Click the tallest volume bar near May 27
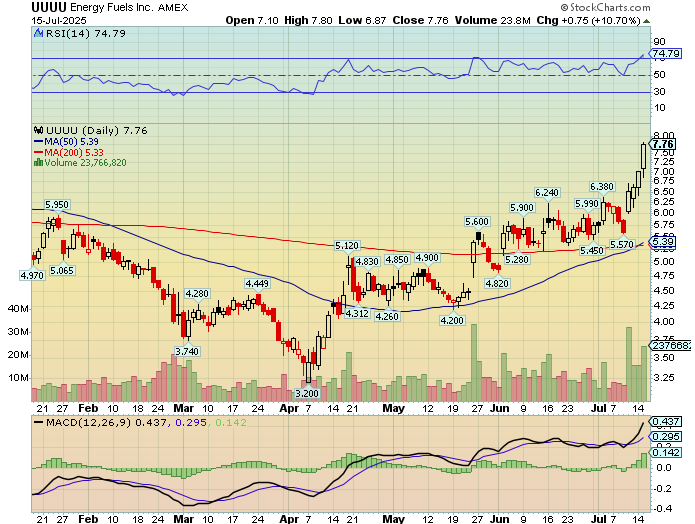Image resolution: width=695 pixels, height=524 pixels. click(474, 363)
